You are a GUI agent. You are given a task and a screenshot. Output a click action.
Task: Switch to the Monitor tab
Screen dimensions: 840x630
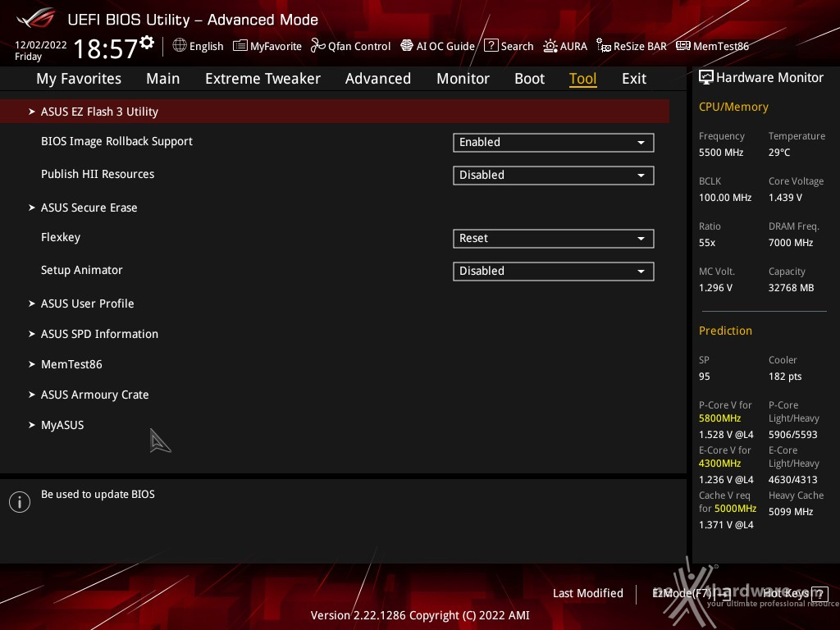(463, 79)
